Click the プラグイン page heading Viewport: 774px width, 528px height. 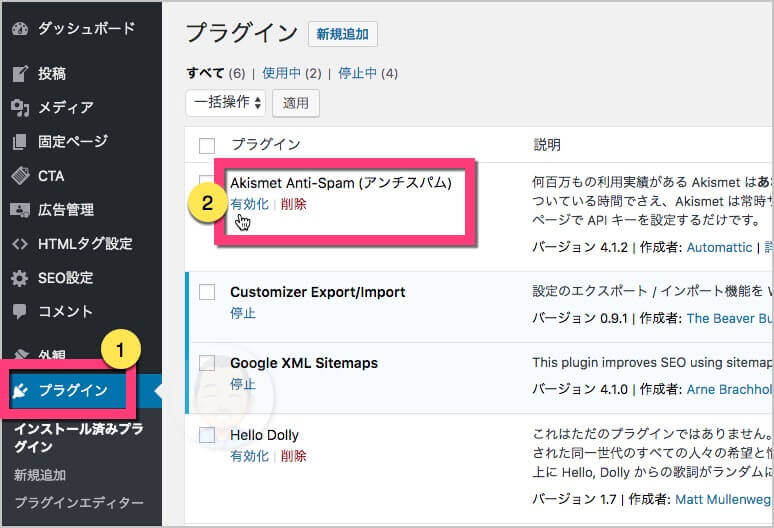click(242, 33)
